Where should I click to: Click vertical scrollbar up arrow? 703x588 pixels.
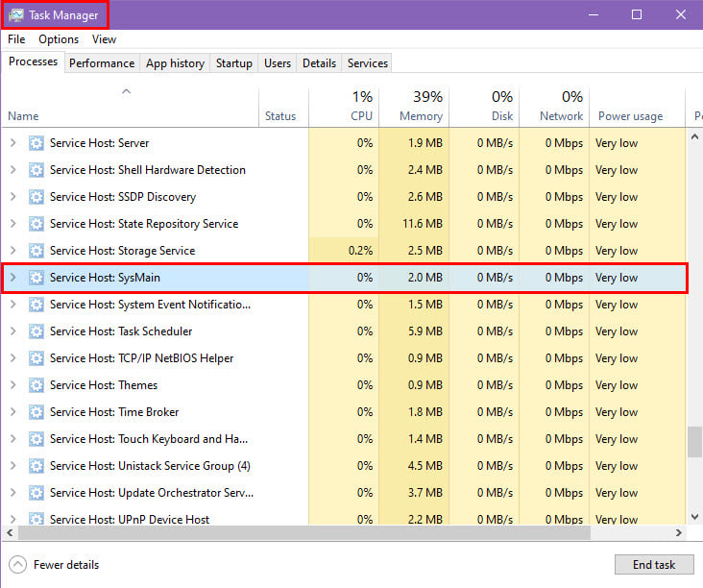point(695,136)
